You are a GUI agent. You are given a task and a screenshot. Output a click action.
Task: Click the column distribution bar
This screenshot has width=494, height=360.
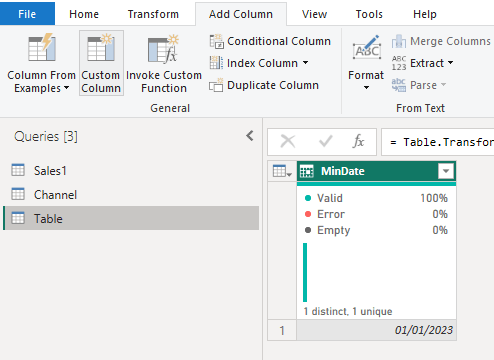click(x=305, y=272)
